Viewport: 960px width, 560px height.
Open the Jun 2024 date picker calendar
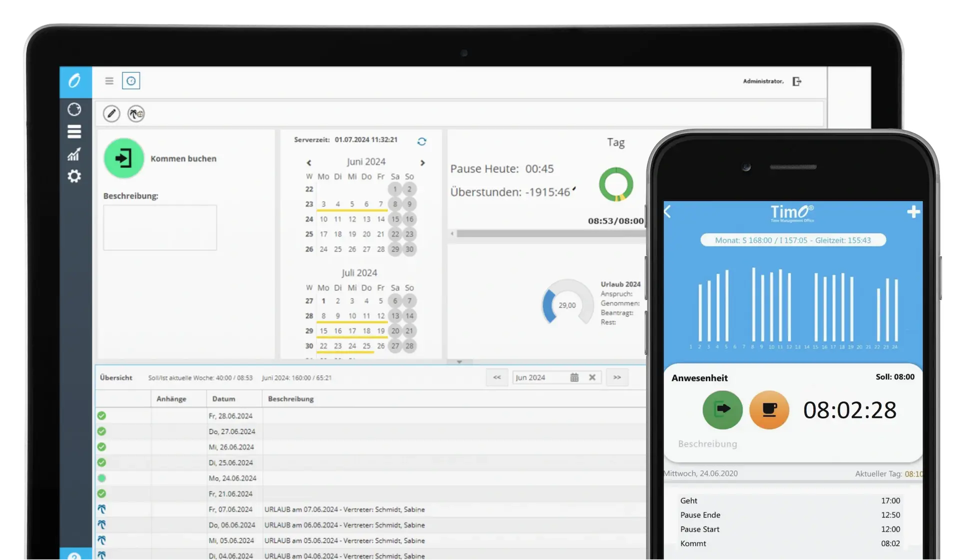(574, 377)
